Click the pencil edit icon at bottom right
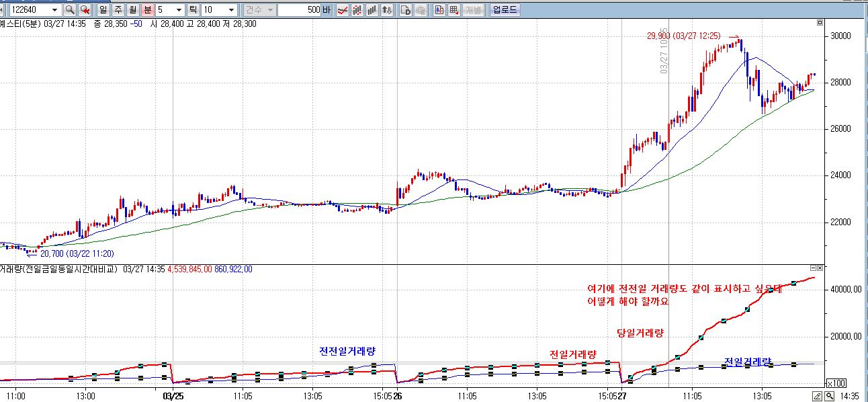868x402 pixels. (818, 396)
